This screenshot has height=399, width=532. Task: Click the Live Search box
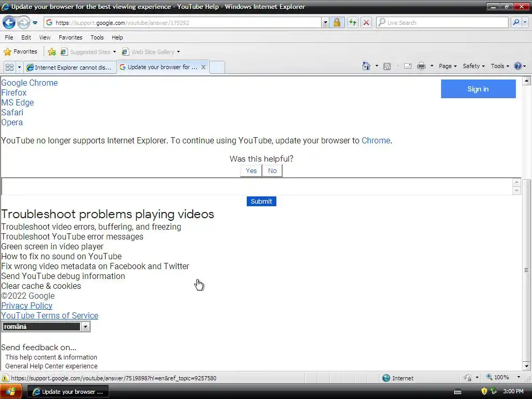(442, 23)
